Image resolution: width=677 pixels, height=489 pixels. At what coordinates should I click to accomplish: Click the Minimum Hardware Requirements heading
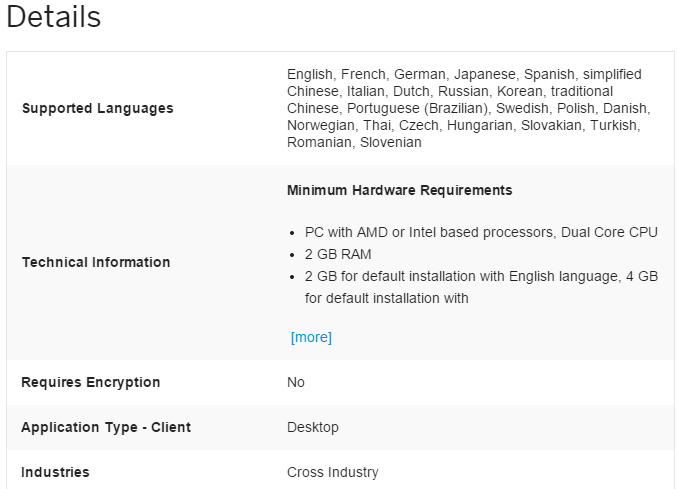399,190
